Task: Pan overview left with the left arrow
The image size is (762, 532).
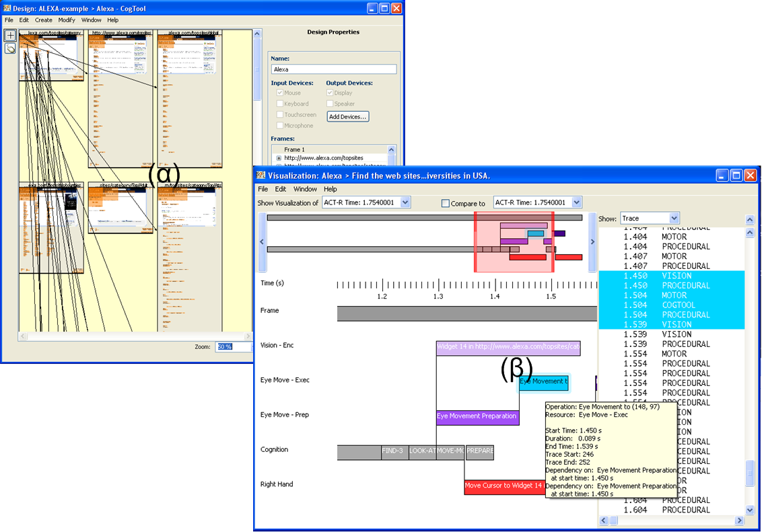Action: [x=262, y=241]
